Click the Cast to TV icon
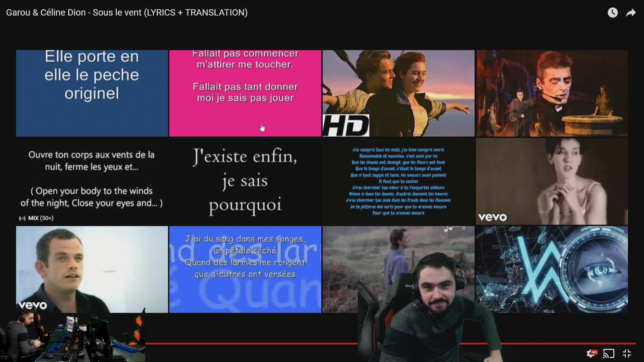Image resolution: width=644 pixels, height=362 pixels. point(609,353)
